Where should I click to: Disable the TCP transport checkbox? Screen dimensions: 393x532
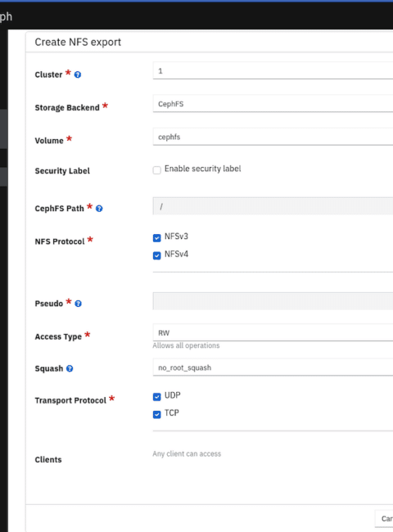(157, 414)
